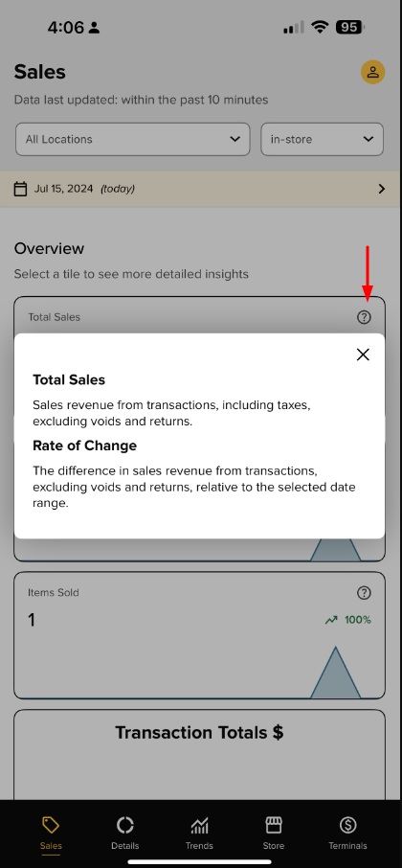Screen dimensions: 402x868
Task: Tap the Total Sales help icon
Action: tap(364, 317)
